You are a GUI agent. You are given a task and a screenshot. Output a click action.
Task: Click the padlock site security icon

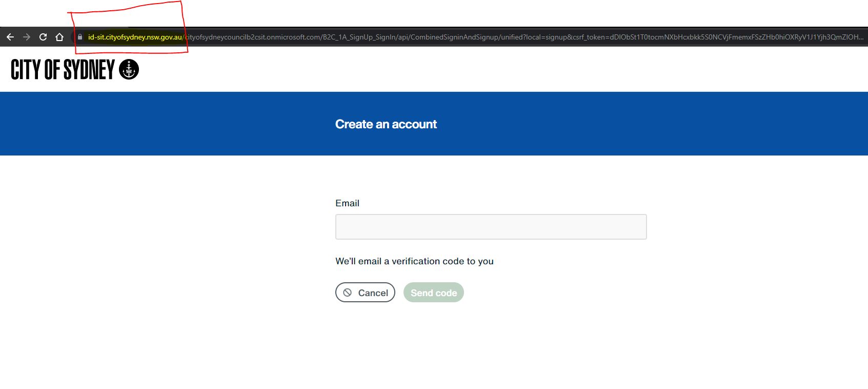[x=80, y=37]
